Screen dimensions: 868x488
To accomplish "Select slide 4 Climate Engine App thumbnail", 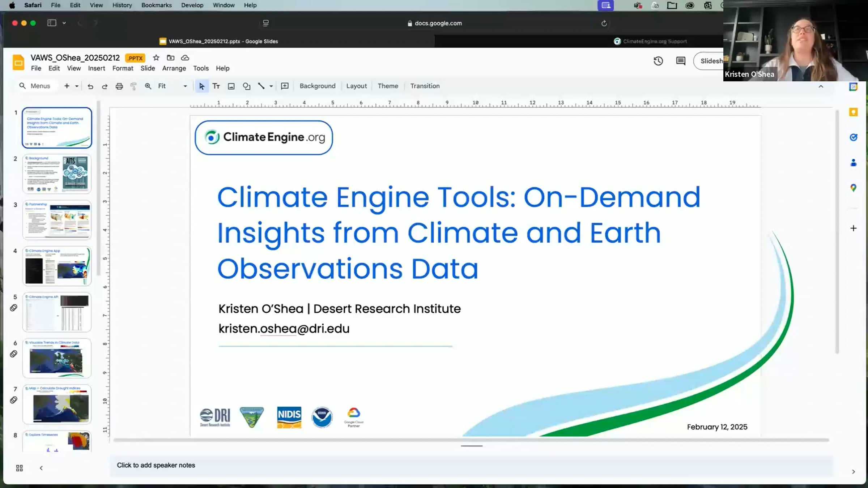I will click(x=57, y=266).
